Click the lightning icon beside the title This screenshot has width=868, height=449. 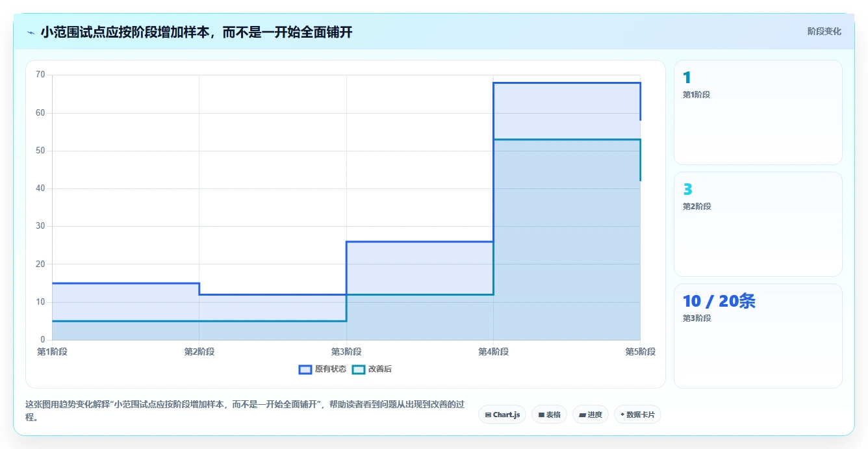pos(31,32)
